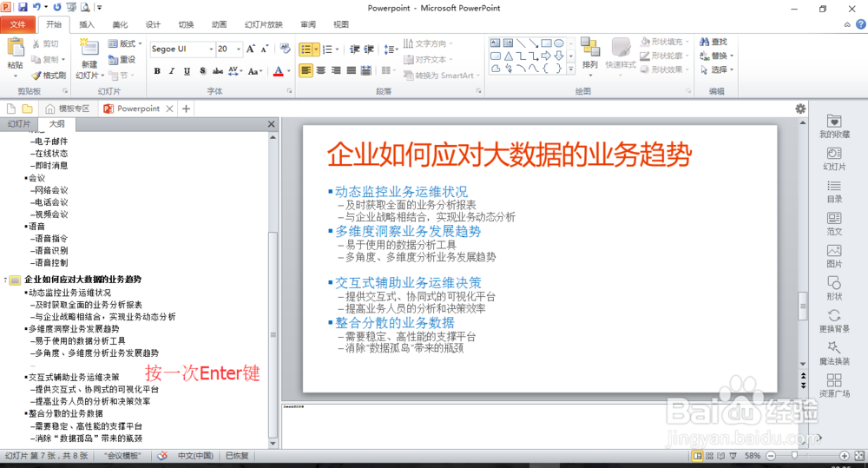
Task: Open the 替换 dropdown
Action: pyautogui.click(x=716, y=56)
